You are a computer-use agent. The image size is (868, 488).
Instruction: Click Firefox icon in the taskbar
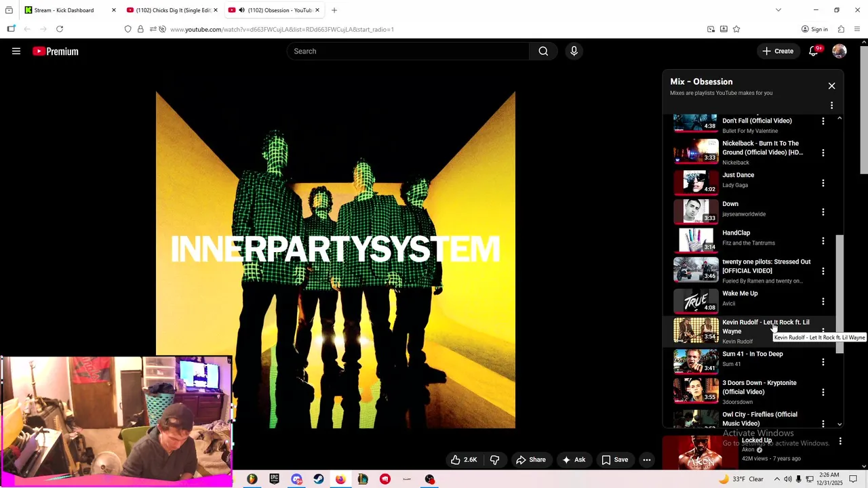tap(340, 479)
